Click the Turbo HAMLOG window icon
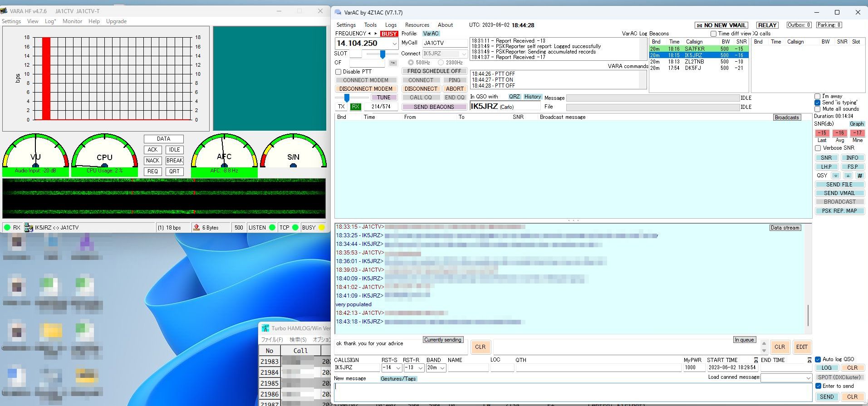 265,328
